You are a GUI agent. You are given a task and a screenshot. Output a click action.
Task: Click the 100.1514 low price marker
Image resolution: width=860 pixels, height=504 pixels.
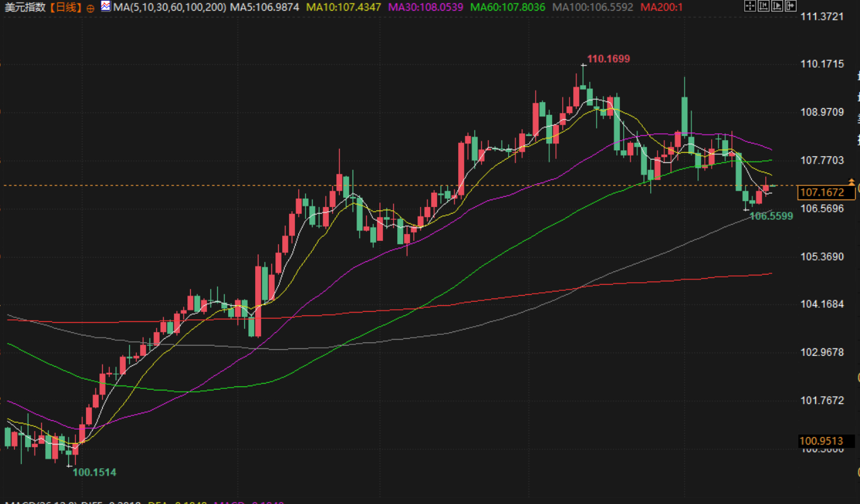tap(94, 472)
